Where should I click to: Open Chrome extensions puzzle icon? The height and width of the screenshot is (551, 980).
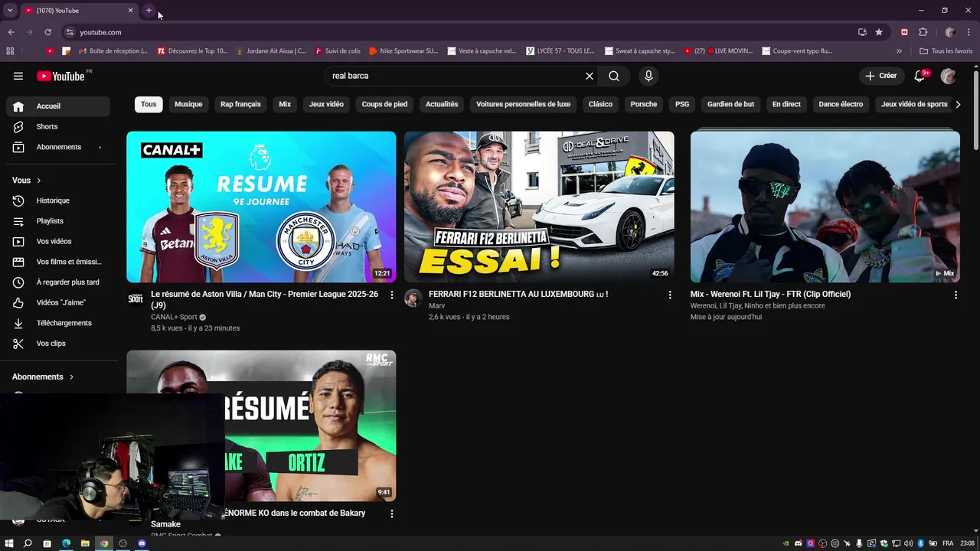coord(923,32)
